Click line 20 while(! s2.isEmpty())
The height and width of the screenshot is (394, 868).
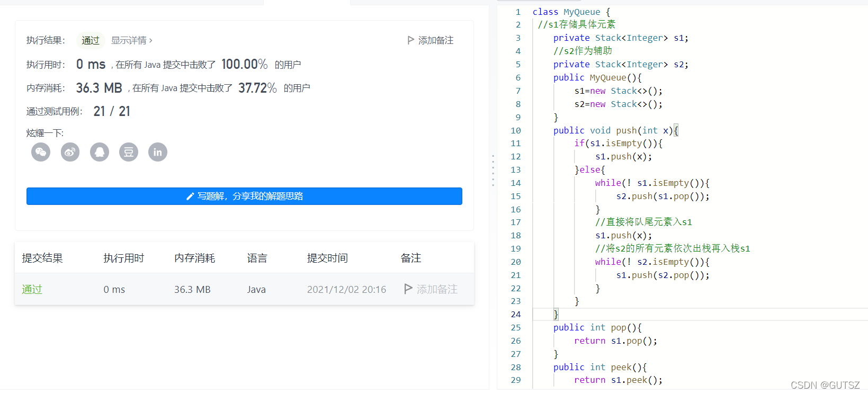click(652, 262)
